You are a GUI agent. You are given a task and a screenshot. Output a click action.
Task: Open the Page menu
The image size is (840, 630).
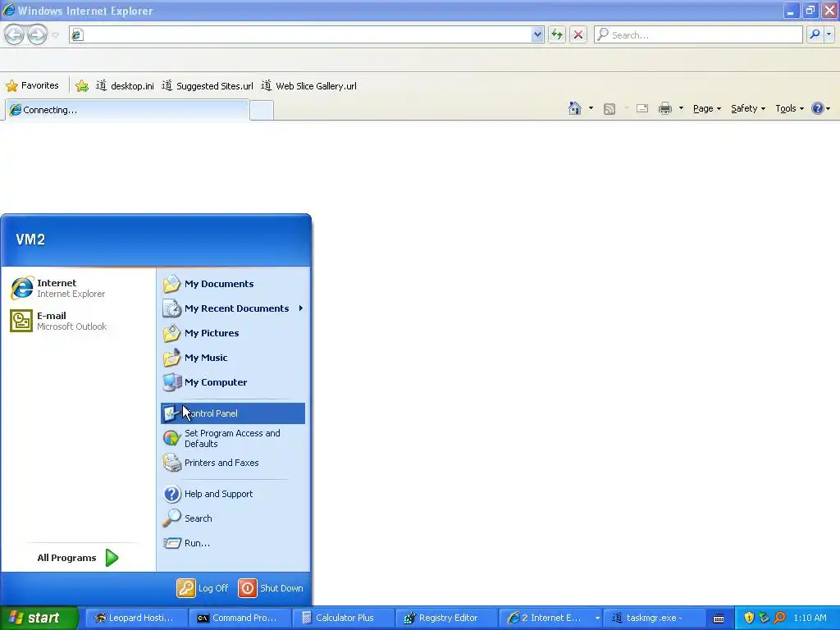706,109
